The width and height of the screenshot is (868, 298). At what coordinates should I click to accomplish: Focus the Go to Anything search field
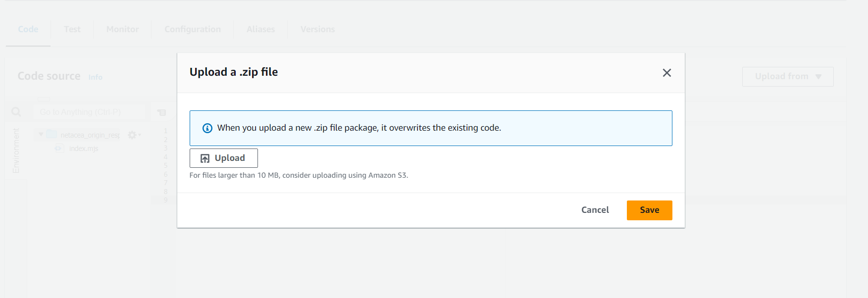coord(92,112)
